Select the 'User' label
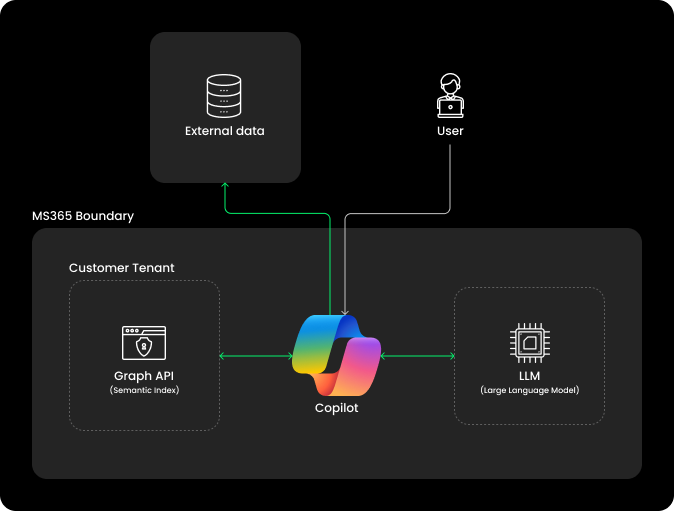Image resolution: width=674 pixels, height=511 pixels. pos(450,131)
